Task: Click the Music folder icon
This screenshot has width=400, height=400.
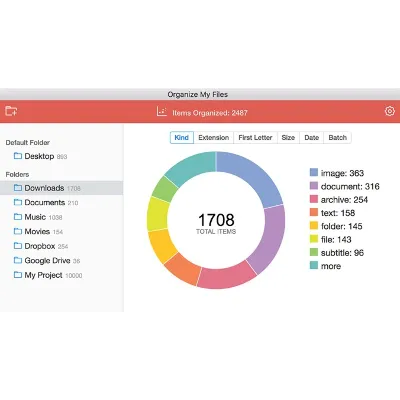Action: click(x=18, y=217)
